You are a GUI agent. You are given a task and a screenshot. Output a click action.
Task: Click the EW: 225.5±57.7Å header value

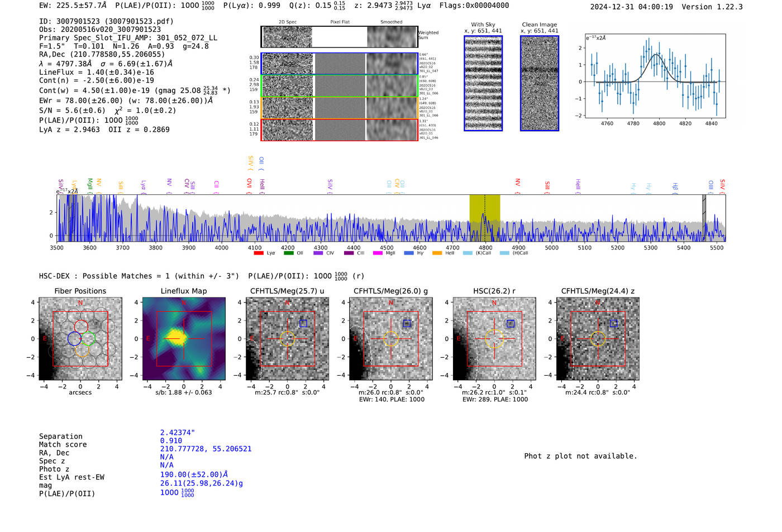tap(73, 5)
